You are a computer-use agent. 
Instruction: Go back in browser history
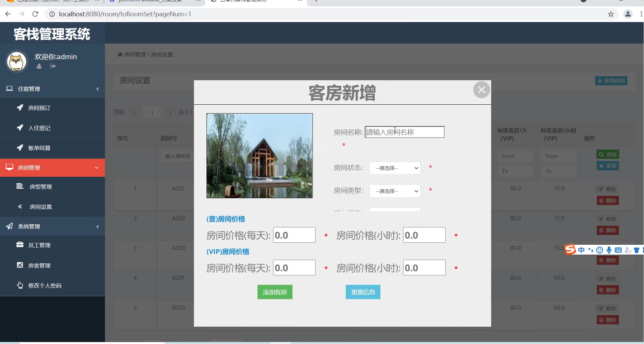click(x=8, y=14)
